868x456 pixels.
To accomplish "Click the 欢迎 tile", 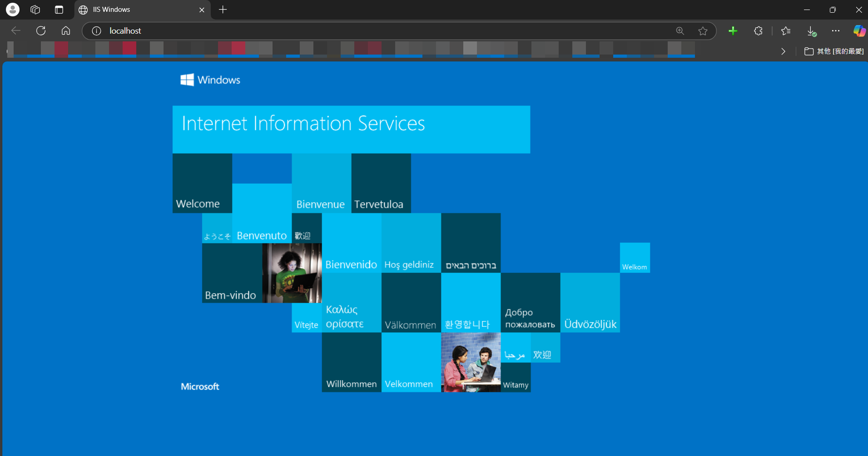I will [546, 348].
